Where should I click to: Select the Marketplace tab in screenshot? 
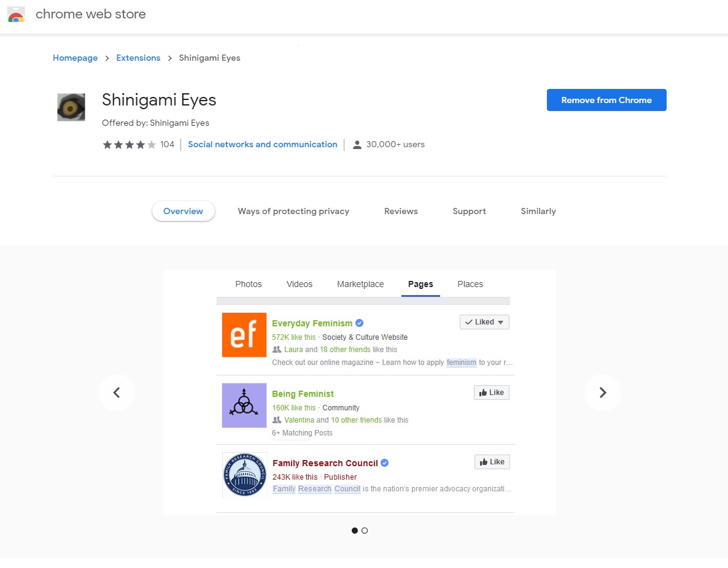(x=360, y=284)
